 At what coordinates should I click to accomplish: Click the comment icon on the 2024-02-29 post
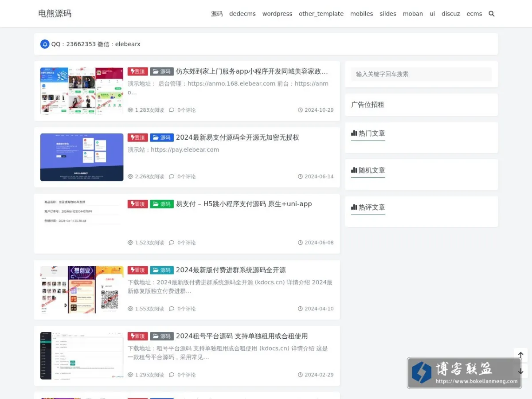pos(172,375)
